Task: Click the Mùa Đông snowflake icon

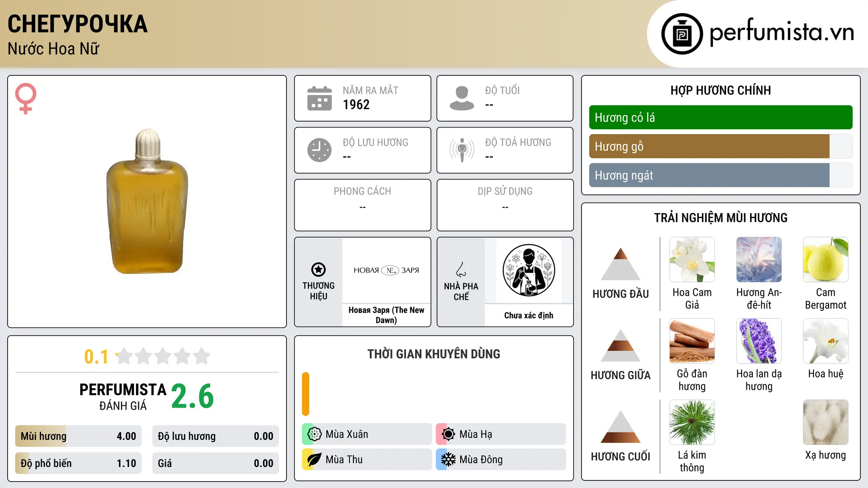Action: click(x=448, y=460)
